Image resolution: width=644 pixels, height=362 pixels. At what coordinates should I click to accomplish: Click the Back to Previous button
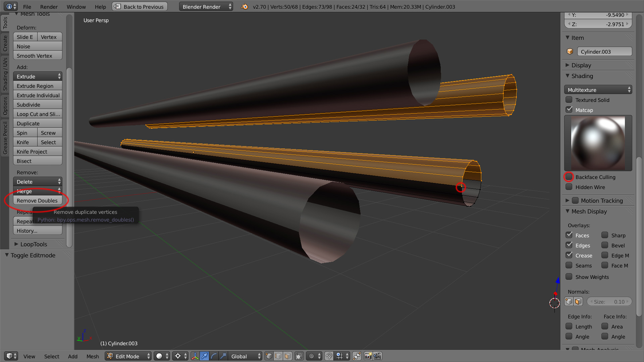pos(140,7)
